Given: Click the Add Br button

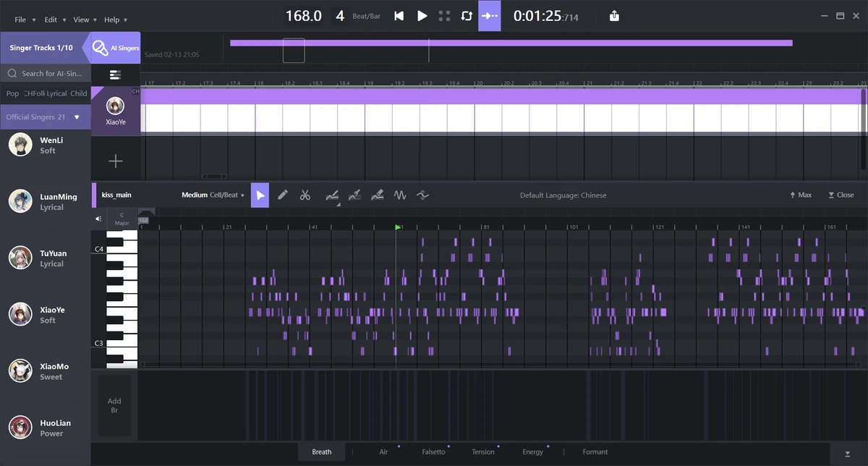Looking at the screenshot, I should click(114, 405).
